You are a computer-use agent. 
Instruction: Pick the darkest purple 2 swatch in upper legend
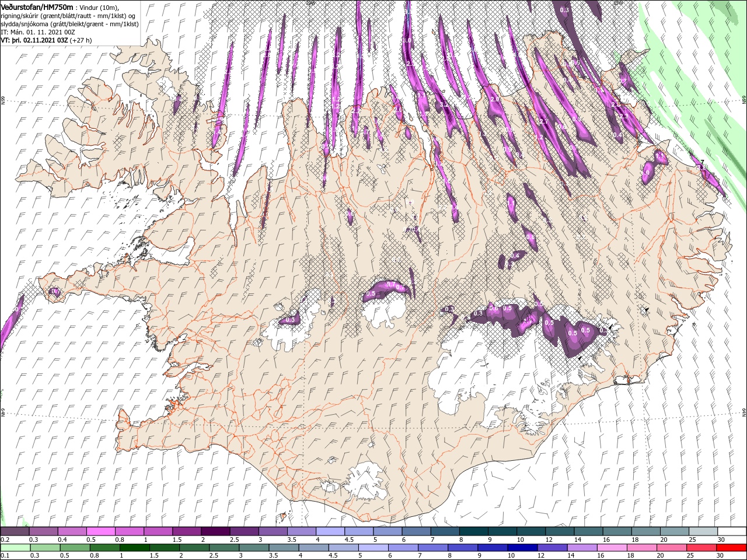click(215, 531)
